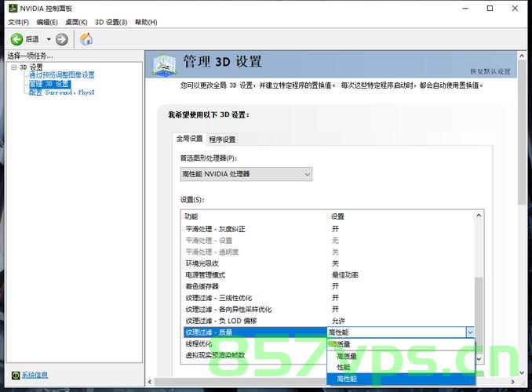The image size is (532, 392).
Task: Switch to the 全局设置 tab
Action: [189, 138]
